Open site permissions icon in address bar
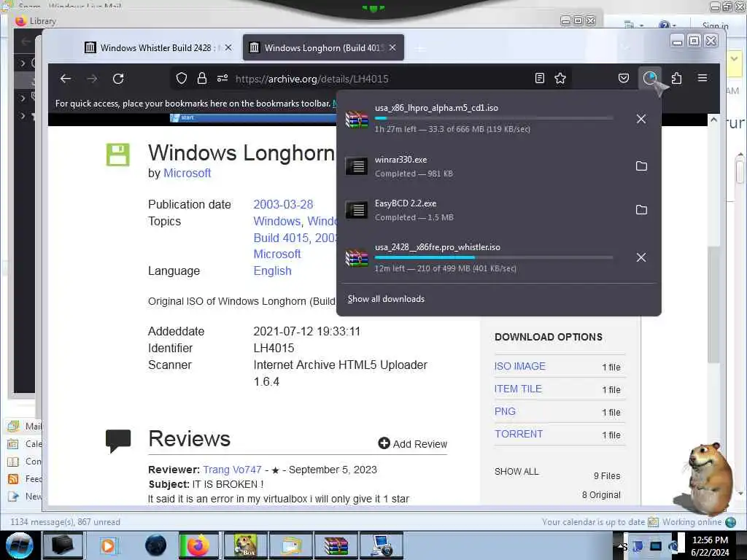The width and height of the screenshot is (747, 560). (222, 79)
